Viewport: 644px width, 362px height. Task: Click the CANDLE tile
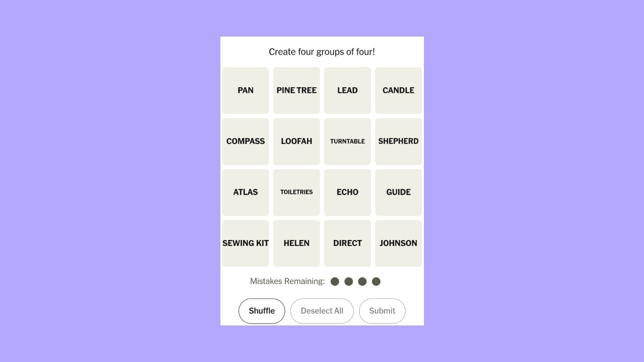click(398, 90)
